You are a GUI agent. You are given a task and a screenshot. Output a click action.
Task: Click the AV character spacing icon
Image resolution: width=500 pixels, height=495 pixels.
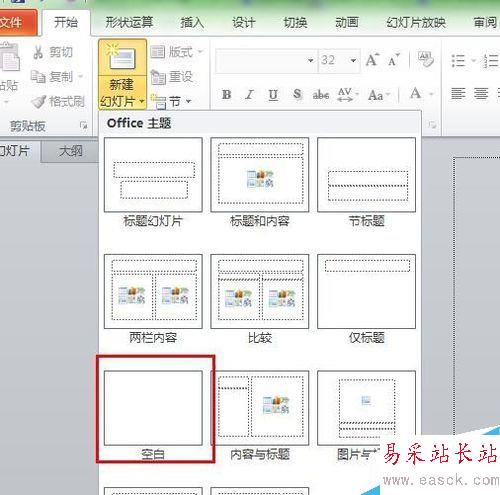click(345, 95)
